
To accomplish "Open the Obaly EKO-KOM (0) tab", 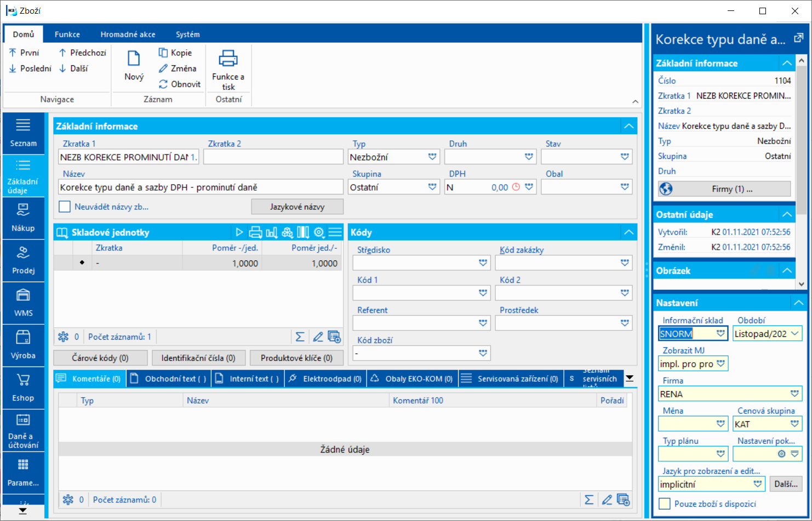I will click(413, 379).
